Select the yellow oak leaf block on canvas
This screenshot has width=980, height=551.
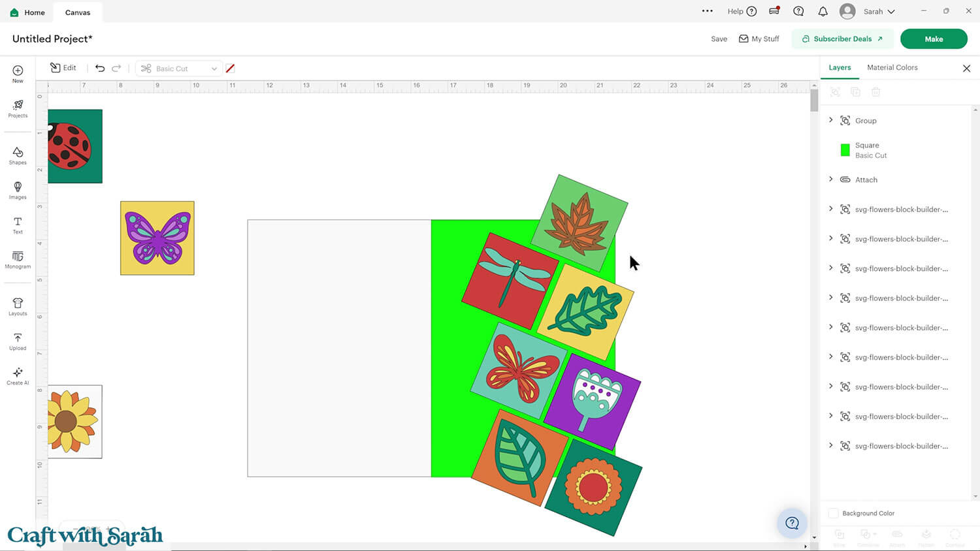(585, 312)
